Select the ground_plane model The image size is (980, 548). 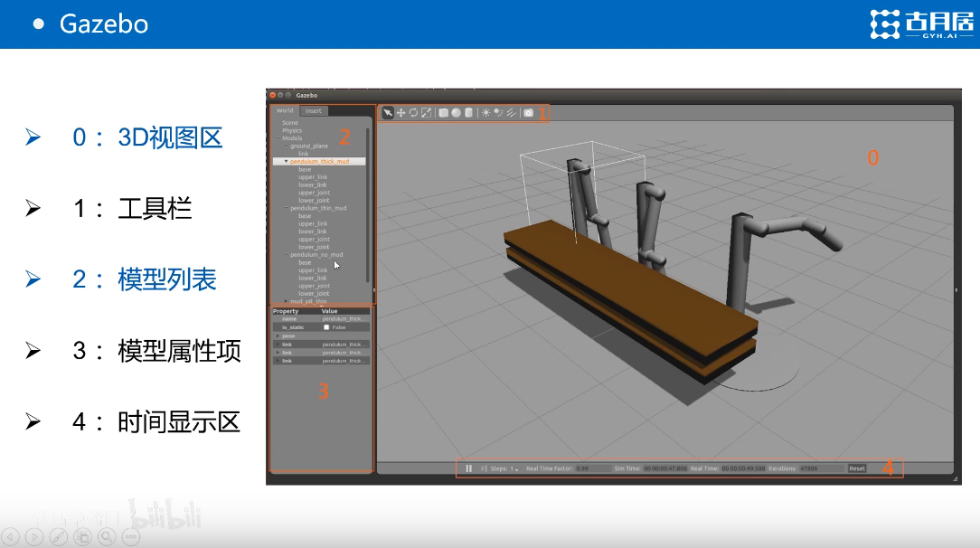(309, 146)
